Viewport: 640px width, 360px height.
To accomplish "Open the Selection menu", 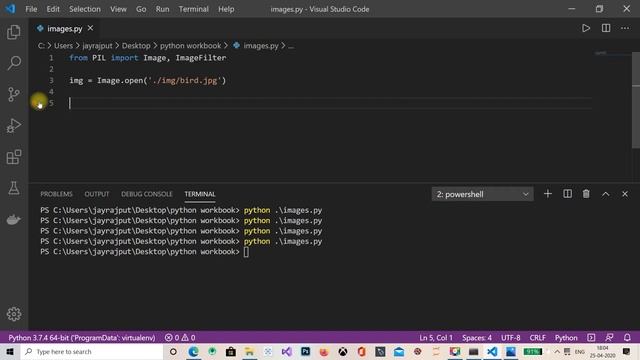I will pyautogui.click(x=84, y=9).
